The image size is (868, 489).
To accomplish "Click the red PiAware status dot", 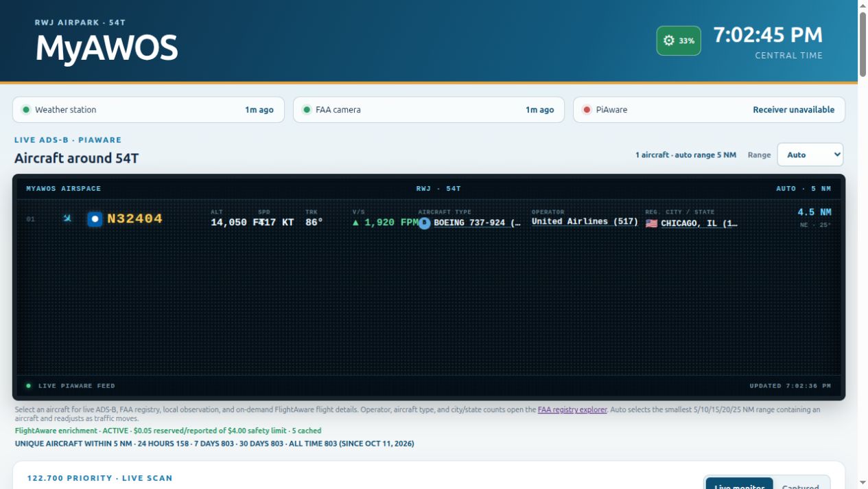I will click(x=587, y=110).
